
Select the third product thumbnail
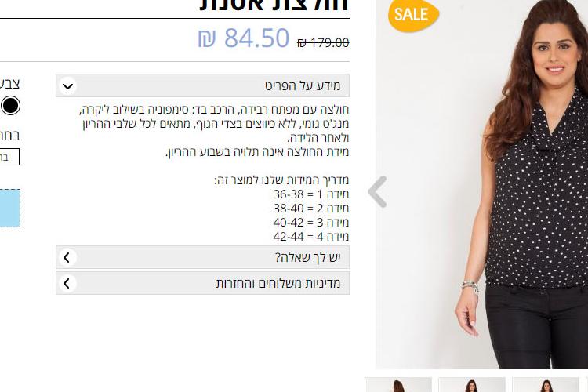(x=546, y=384)
